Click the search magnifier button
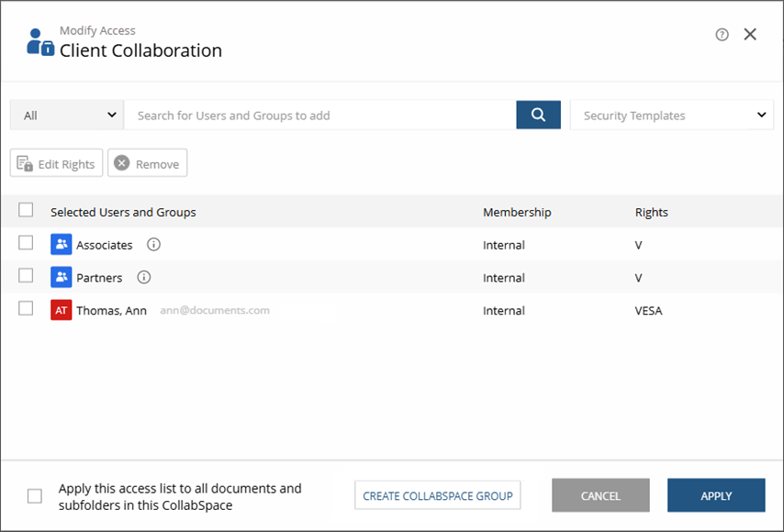This screenshot has width=784, height=532. 538,115
